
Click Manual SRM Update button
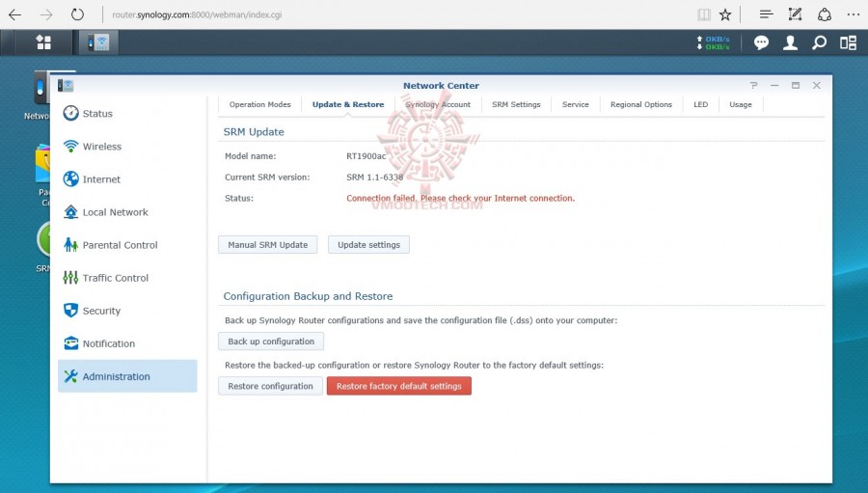coord(268,245)
